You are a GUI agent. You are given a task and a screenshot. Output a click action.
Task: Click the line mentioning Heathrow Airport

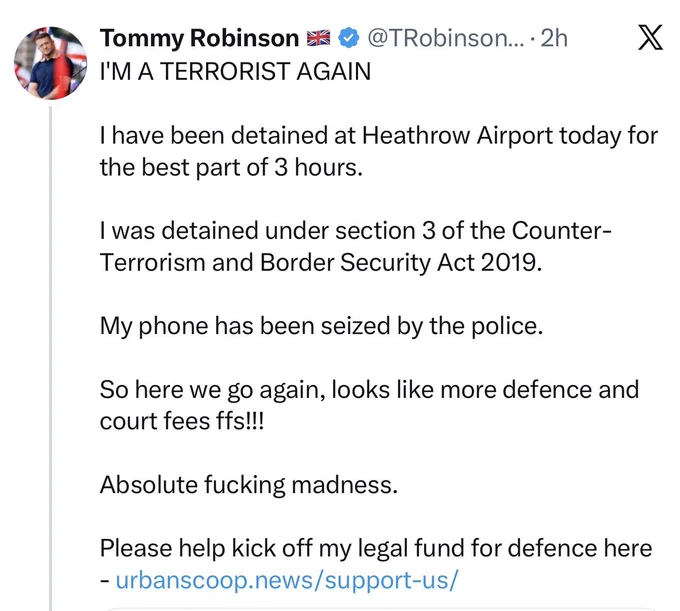click(x=379, y=136)
